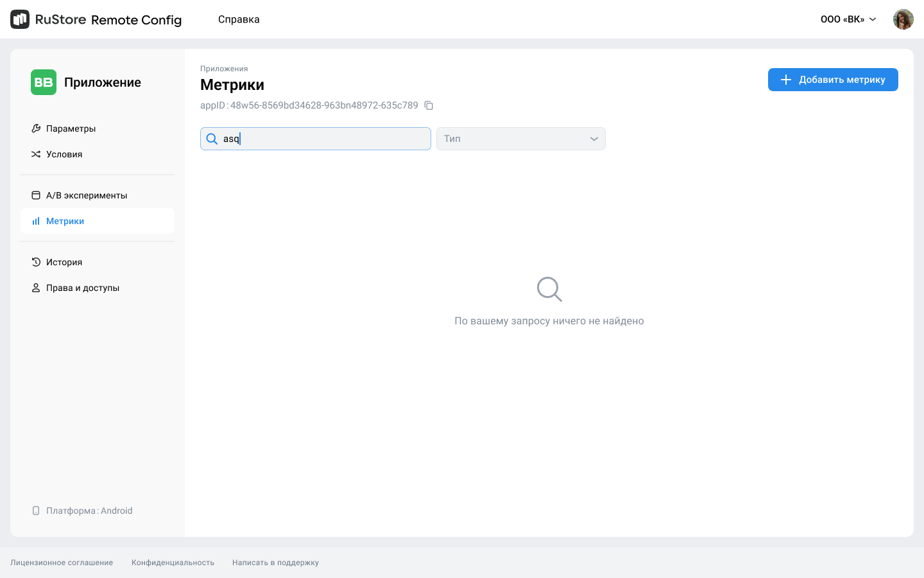Image resolution: width=924 pixels, height=578 pixels.
Task: Open Справка in the top bar
Action: 239,19
